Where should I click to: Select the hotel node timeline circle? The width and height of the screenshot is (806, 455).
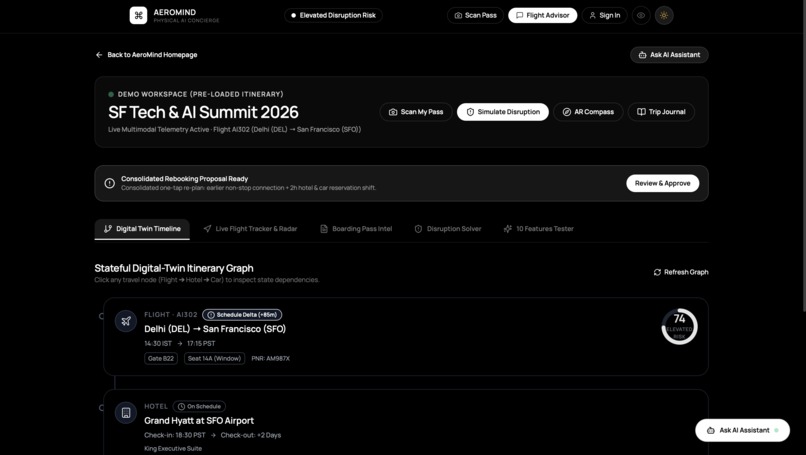click(101, 408)
